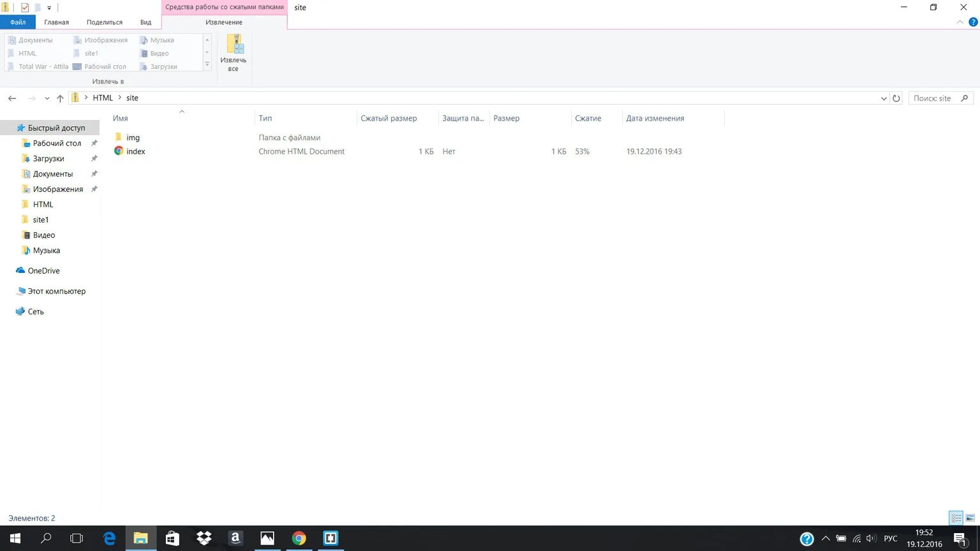Select the Извлечение ribbon tab
Viewport: 980px width, 551px height.
224,22
